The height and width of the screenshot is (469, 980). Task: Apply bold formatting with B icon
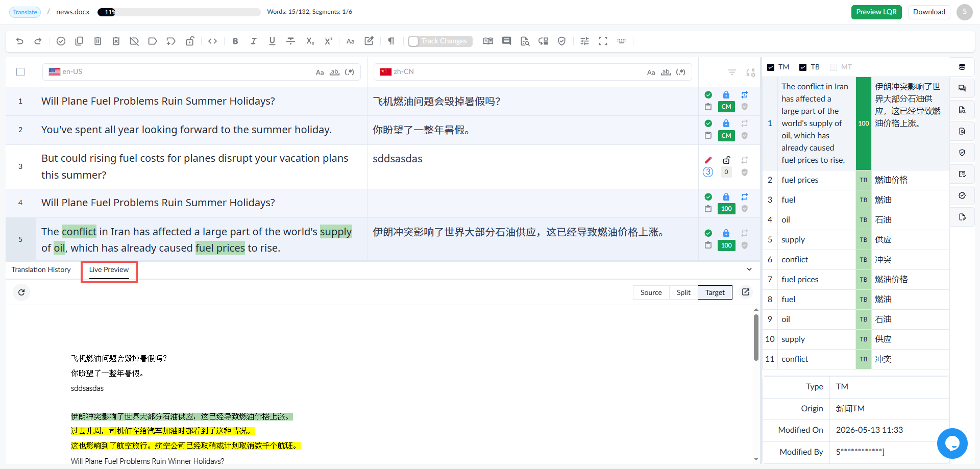pyautogui.click(x=235, y=41)
